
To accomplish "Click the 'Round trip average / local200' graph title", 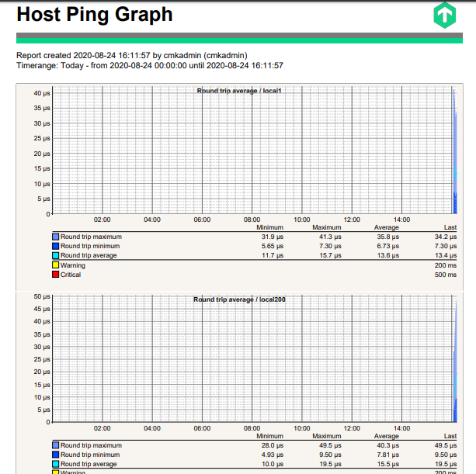I will click(239, 299).
